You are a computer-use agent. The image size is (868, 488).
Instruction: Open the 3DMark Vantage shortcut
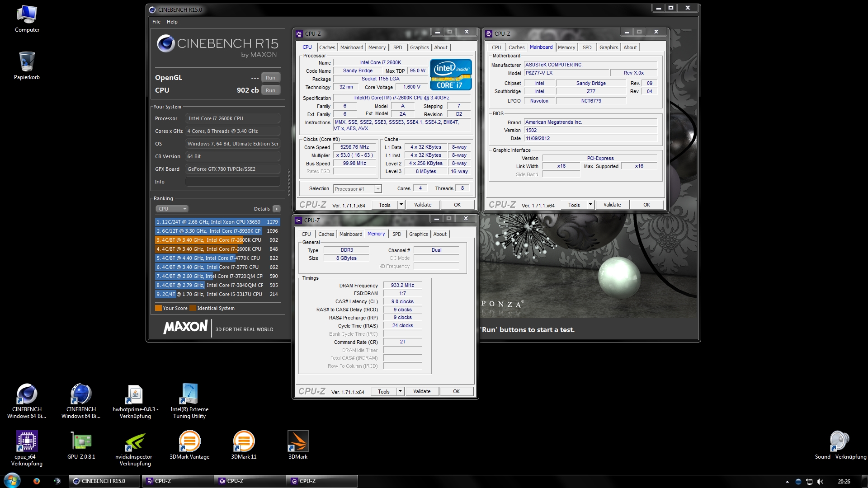[189, 446]
